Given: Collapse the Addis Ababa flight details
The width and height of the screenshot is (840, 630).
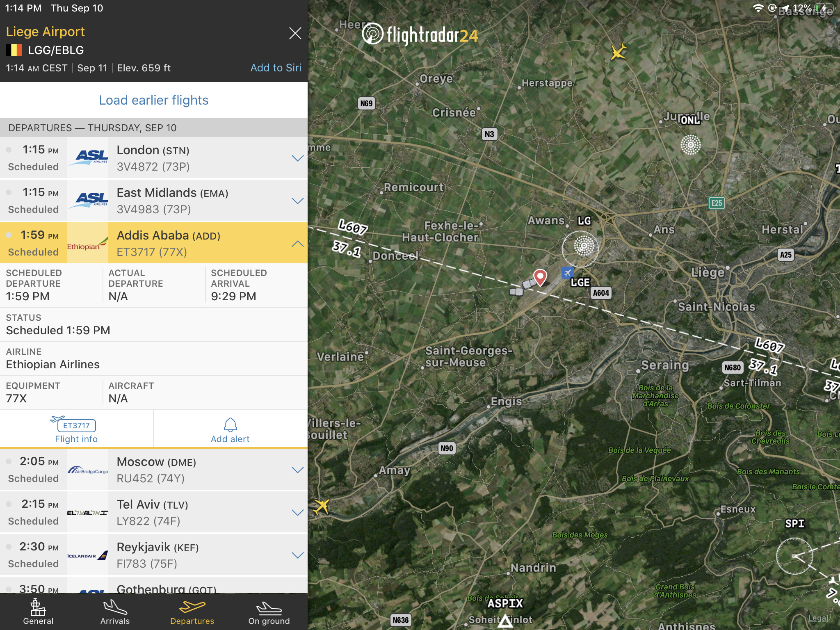Looking at the screenshot, I should [297, 244].
